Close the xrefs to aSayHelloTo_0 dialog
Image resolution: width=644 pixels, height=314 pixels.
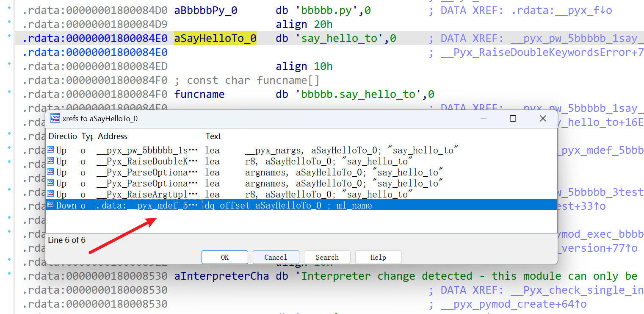tap(543, 119)
